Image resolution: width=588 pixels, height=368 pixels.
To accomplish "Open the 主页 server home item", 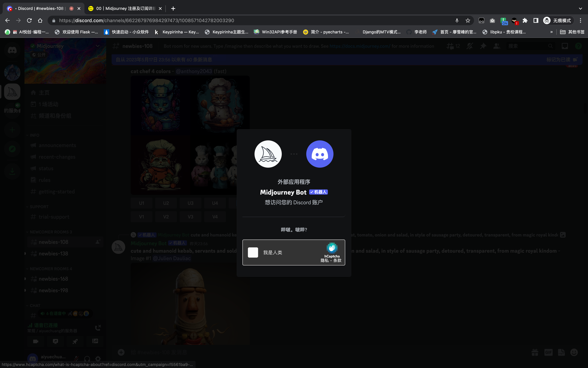I will [65, 93].
